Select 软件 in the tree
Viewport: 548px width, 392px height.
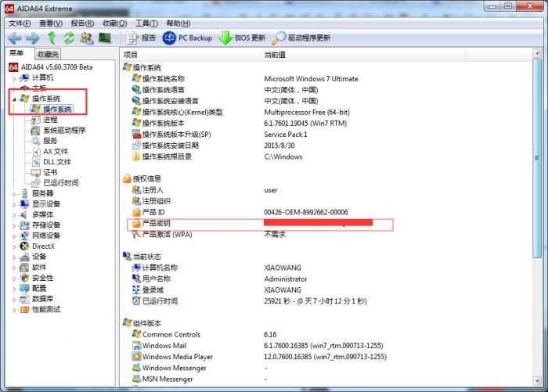pyautogui.click(x=39, y=268)
